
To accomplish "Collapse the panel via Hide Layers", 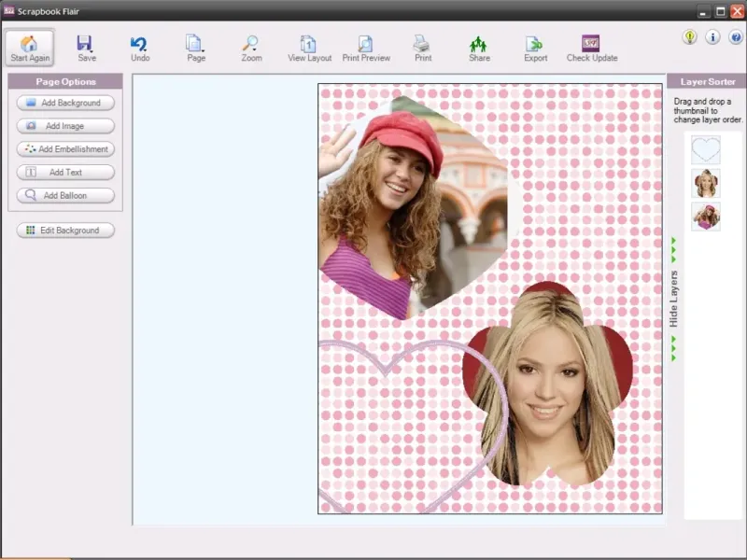I will (673, 299).
